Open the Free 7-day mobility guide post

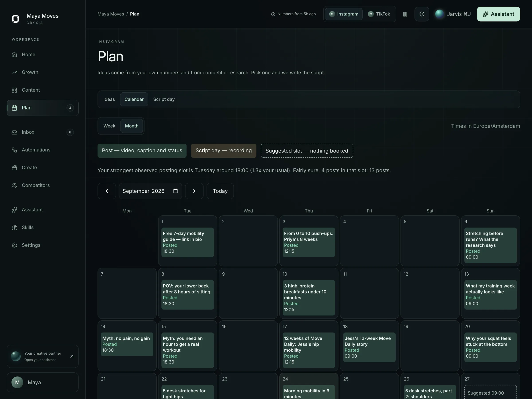click(187, 243)
